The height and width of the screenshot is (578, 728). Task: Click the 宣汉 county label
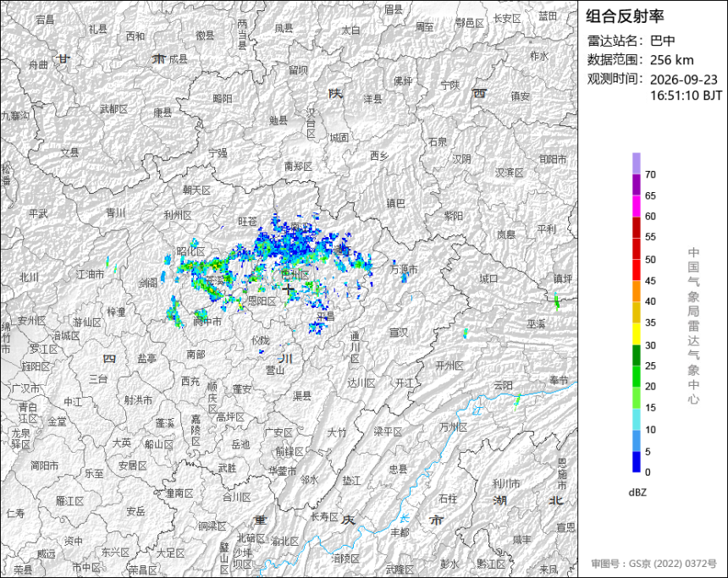point(399,333)
